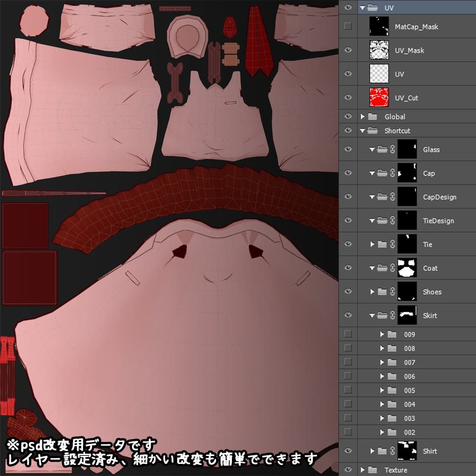Enable visibility for the 005 group
The image size is (476, 476).
click(348, 390)
